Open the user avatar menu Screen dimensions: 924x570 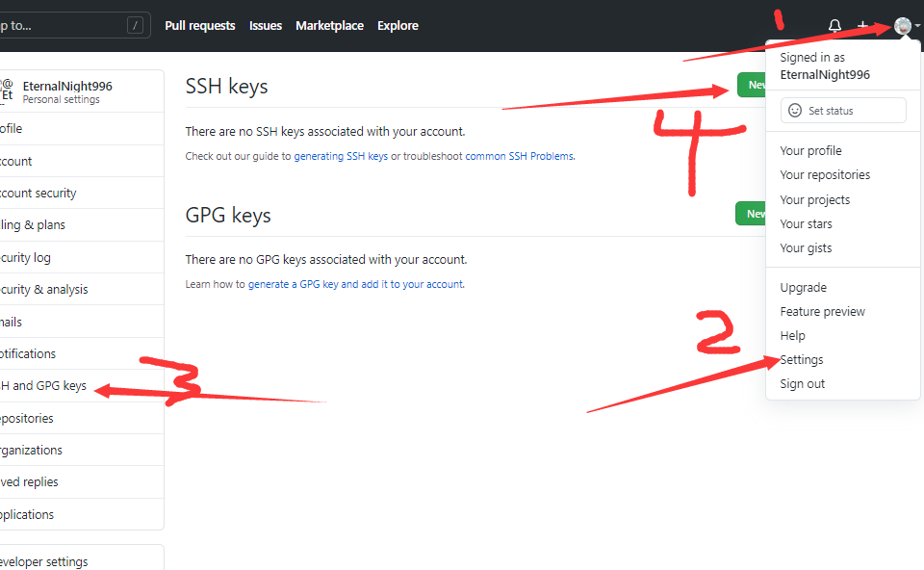click(902, 25)
